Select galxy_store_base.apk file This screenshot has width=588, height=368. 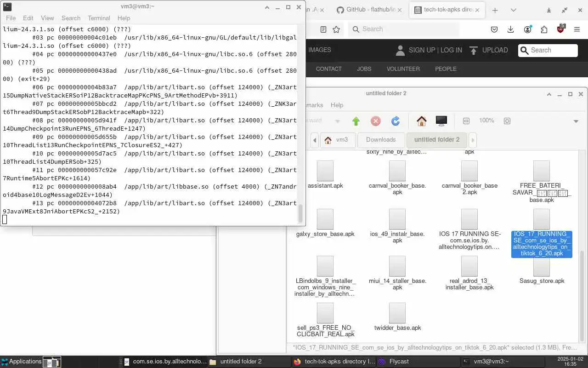click(x=325, y=223)
